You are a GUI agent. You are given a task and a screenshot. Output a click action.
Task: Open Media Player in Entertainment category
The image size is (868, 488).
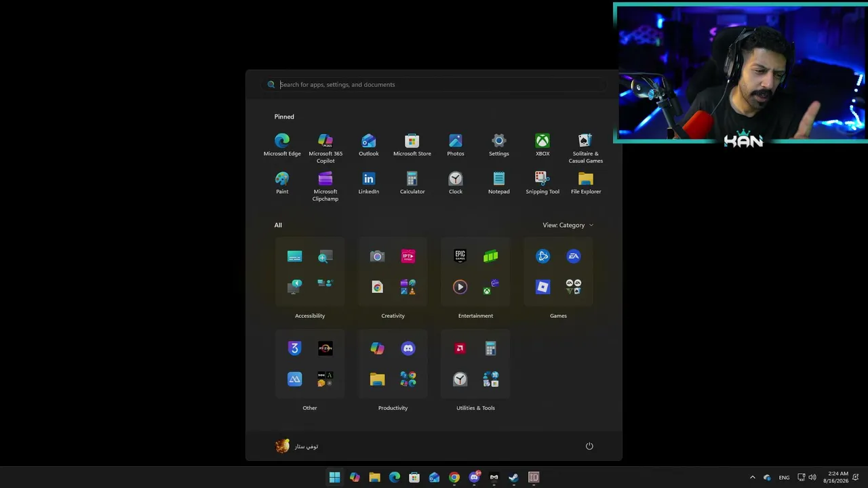[460, 287]
